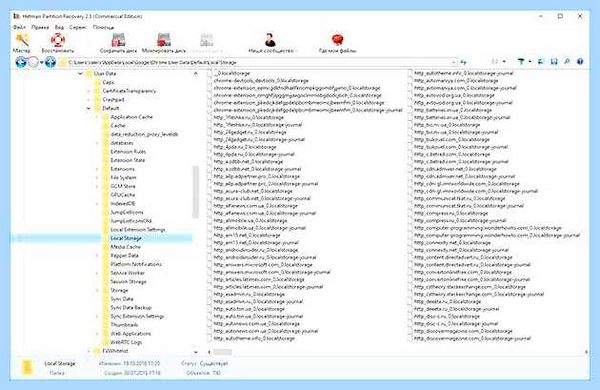Viewport: 600px width, 390px height.
Task: Click the round history button between arrows
Action: [x=34, y=62]
